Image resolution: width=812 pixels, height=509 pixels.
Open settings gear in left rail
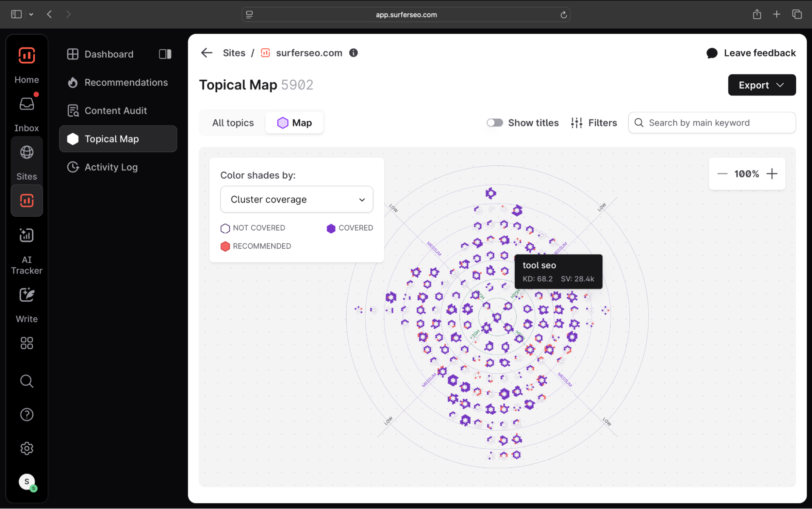coord(27,448)
